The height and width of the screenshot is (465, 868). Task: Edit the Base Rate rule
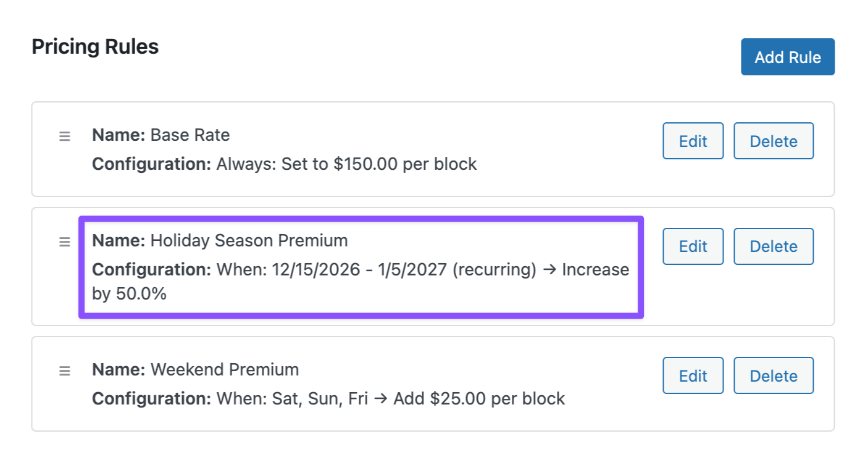tap(693, 141)
